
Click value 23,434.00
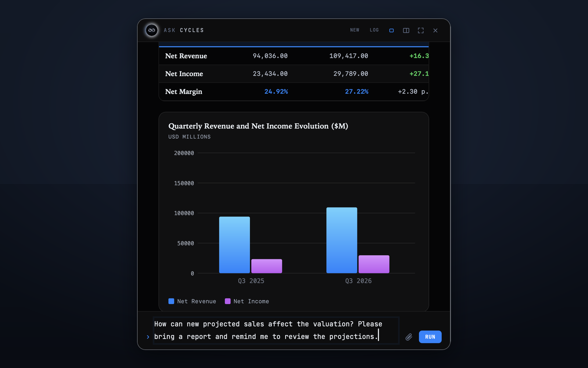tap(270, 74)
